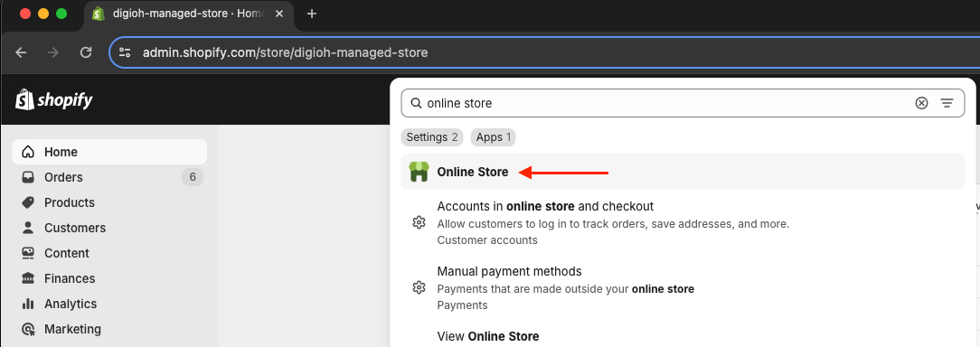Click the Orders count badge 6

[193, 177]
